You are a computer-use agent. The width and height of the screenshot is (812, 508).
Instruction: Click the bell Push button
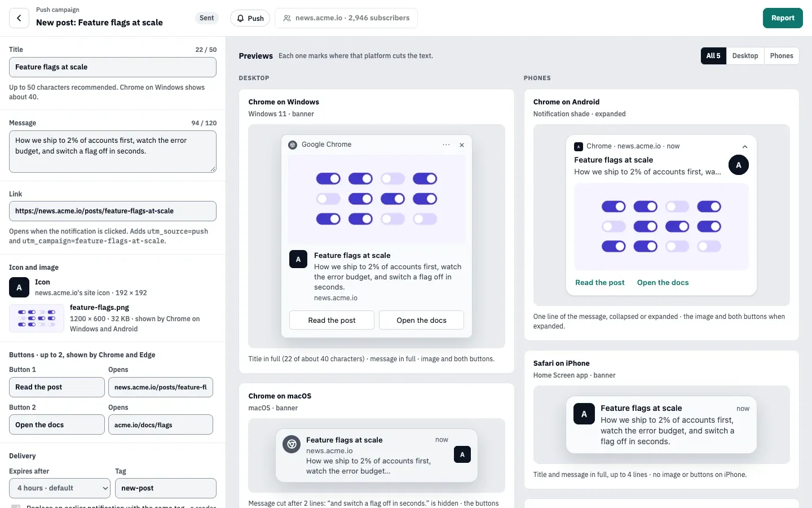click(250, 18)
